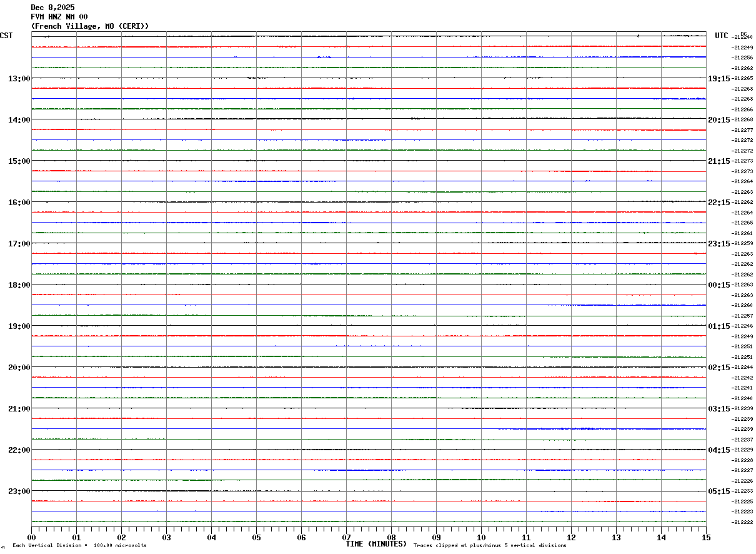Image resolution: width=756 pixels, height=554 pixels.
Task: Select the station code "FVM HNZ NM 00"
Action: (59, 17)
